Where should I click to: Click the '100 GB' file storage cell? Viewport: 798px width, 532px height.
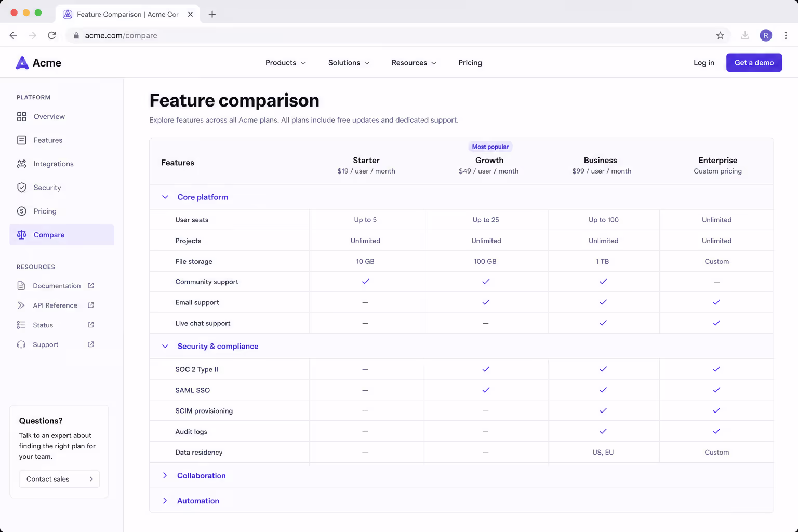[x=485, y=261]
